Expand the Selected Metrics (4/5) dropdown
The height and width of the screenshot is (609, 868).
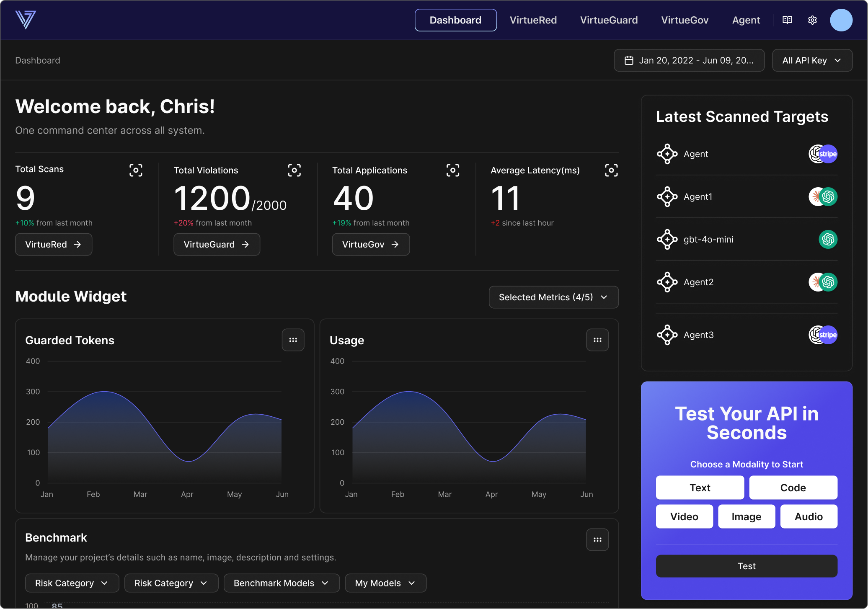click(553, 297)
